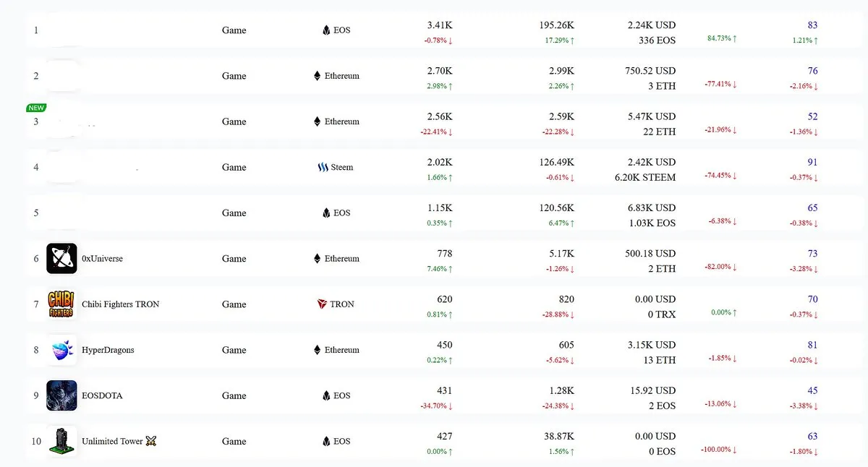Click the score 83 in row 1
The image size is (868, 467).
point(812,25)
